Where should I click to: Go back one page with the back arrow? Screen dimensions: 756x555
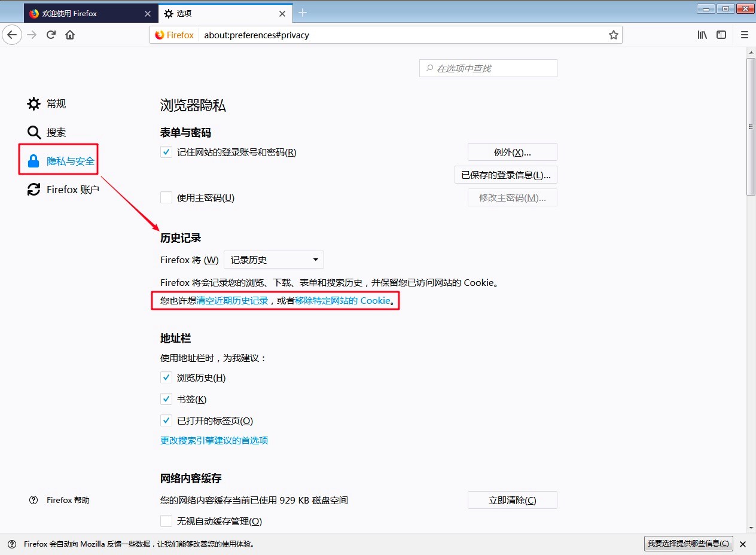click(13, 35)
